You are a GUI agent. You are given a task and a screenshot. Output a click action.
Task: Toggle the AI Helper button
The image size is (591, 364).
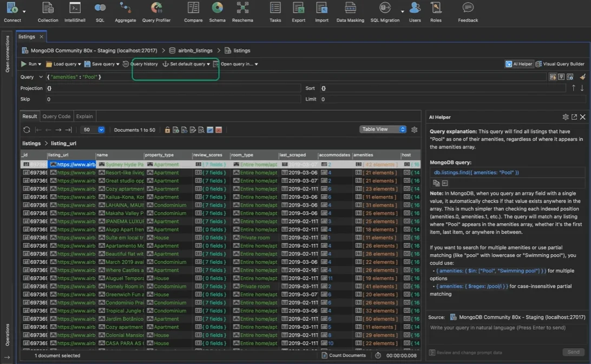pyautogui.click(x=518, y=64)
